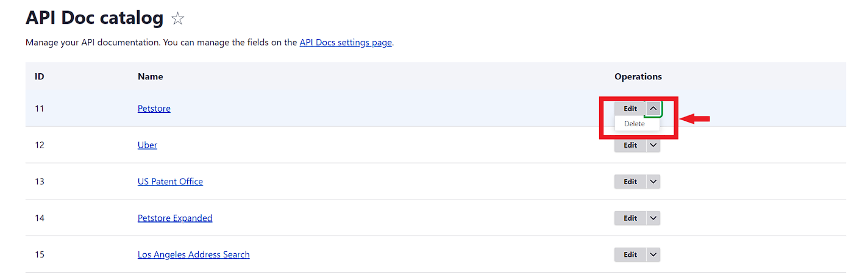Screen dimensions: 868x280
Task: Open the Petstore API doc
Action: (x=154, y=109)
